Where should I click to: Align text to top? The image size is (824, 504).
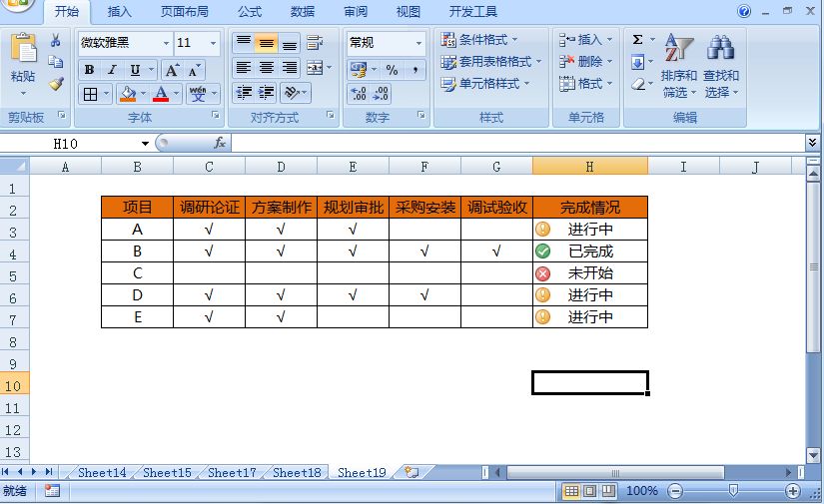tap(244, 43)
